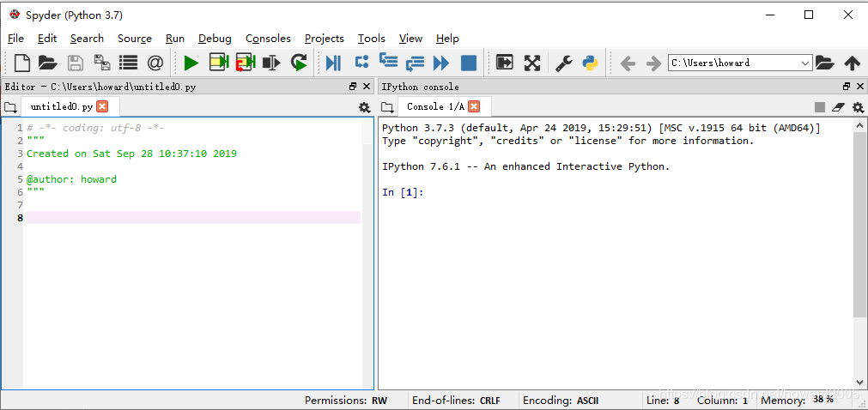Screen dimensions: 868x410
Task: Click the In [1]: console prompt
Action: click(x=403, y=192)
